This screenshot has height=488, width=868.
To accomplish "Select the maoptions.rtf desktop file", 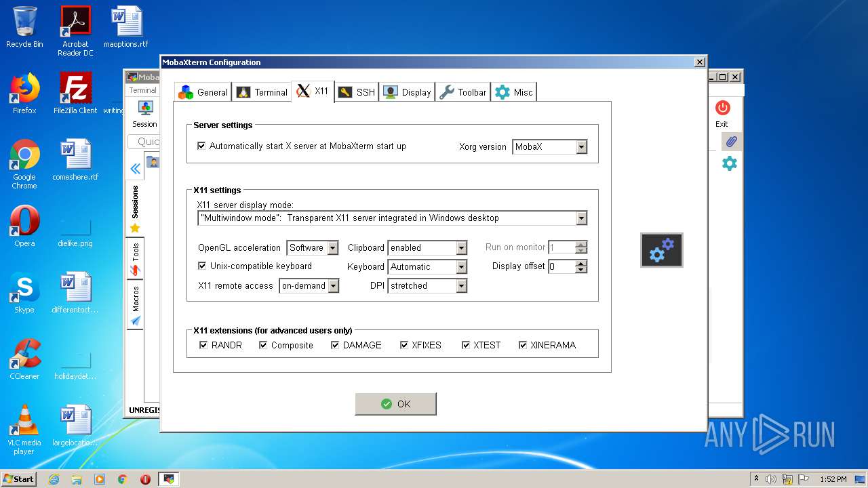I will (x=126, y=27).
